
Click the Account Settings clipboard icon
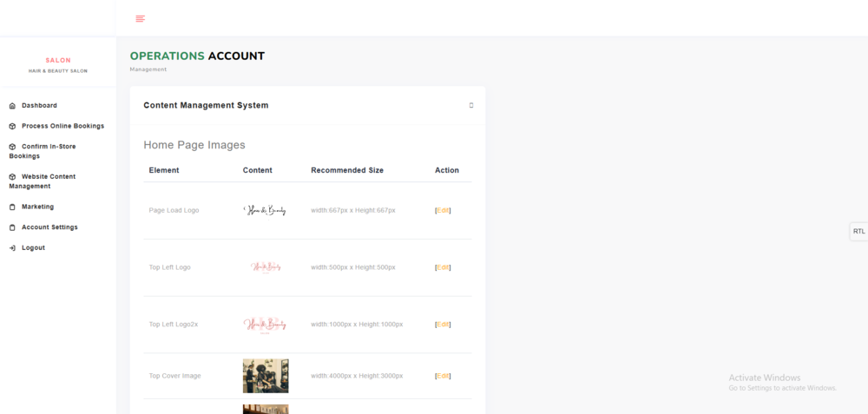12,227
